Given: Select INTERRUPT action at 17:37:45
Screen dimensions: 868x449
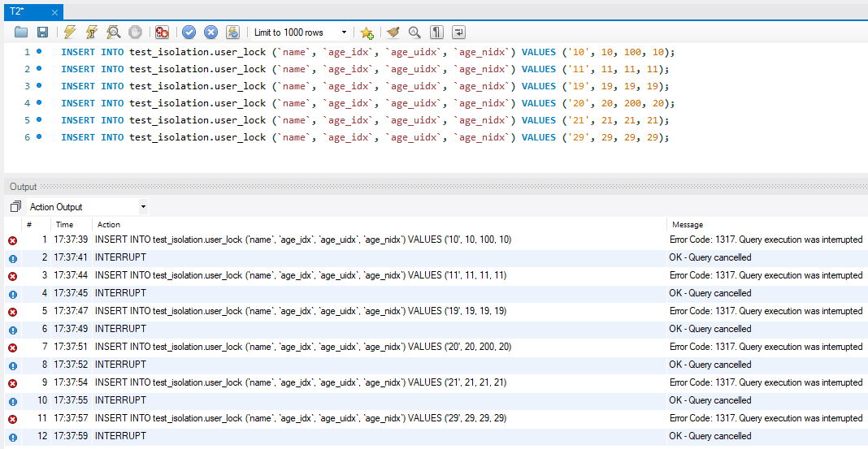Looking at the screenshot, I should click(x=120, y=292).
